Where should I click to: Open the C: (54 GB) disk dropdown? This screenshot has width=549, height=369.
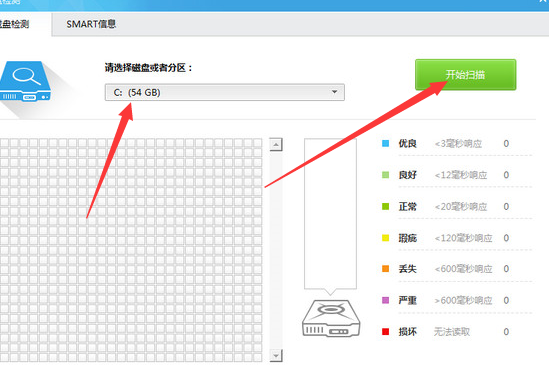(224, 92)
